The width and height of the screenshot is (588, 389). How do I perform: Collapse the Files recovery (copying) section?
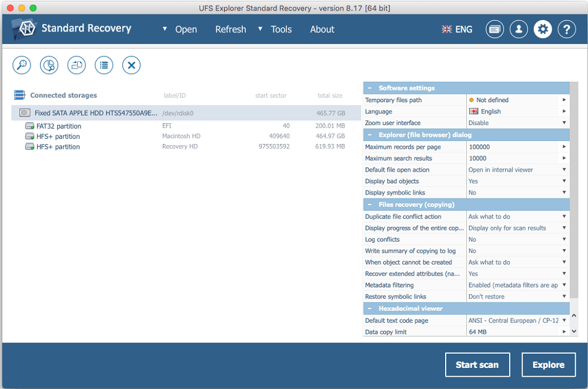370,204
